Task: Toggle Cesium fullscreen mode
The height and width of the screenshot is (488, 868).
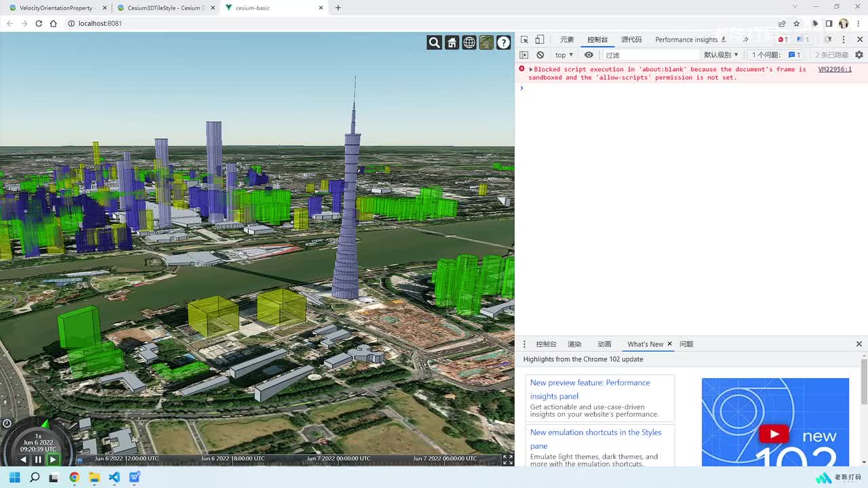Action: click(x=508, y=460)
